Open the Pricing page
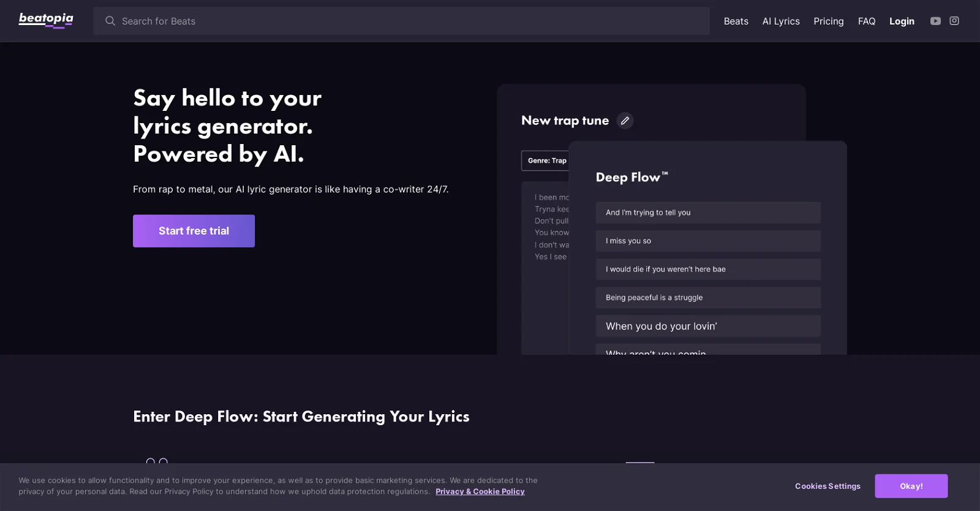 coord(828,21)
